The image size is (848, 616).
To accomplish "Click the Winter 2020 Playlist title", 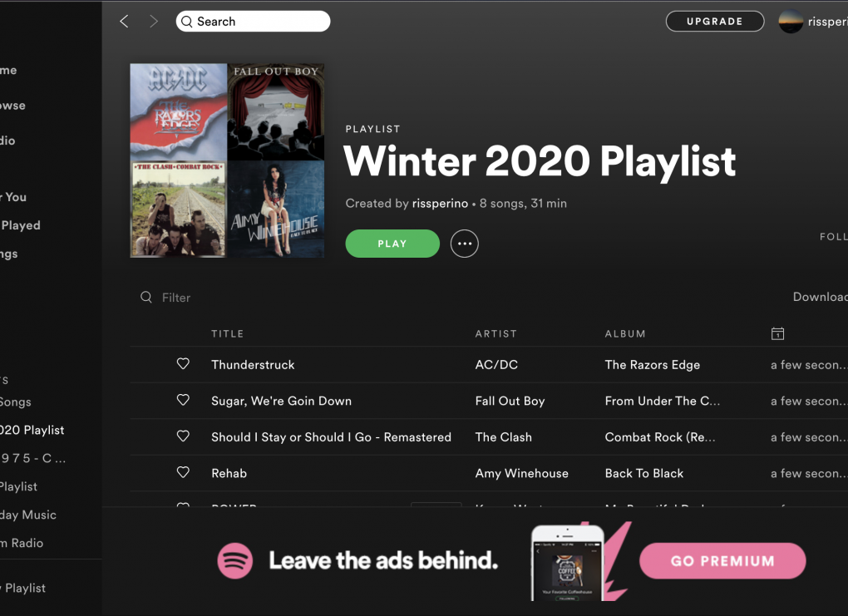I will click(540, 161).
